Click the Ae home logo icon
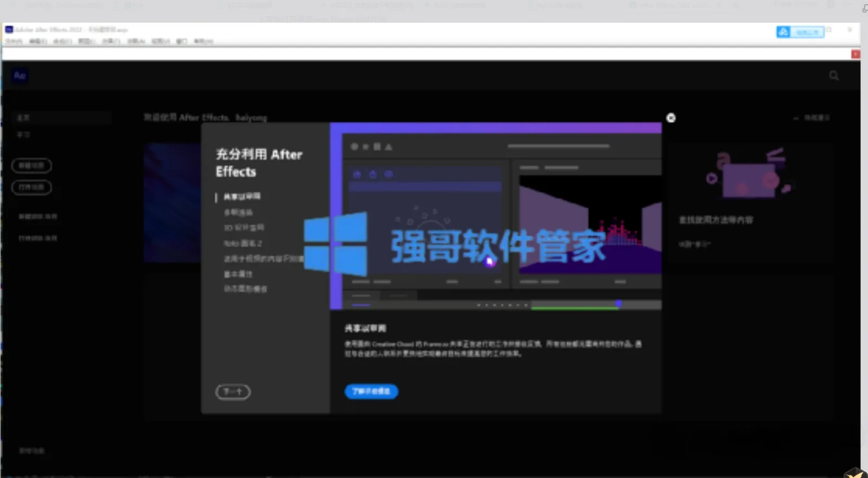Image resolution: width=868 pixels, height=478 pixels. (x=20, y=75)
